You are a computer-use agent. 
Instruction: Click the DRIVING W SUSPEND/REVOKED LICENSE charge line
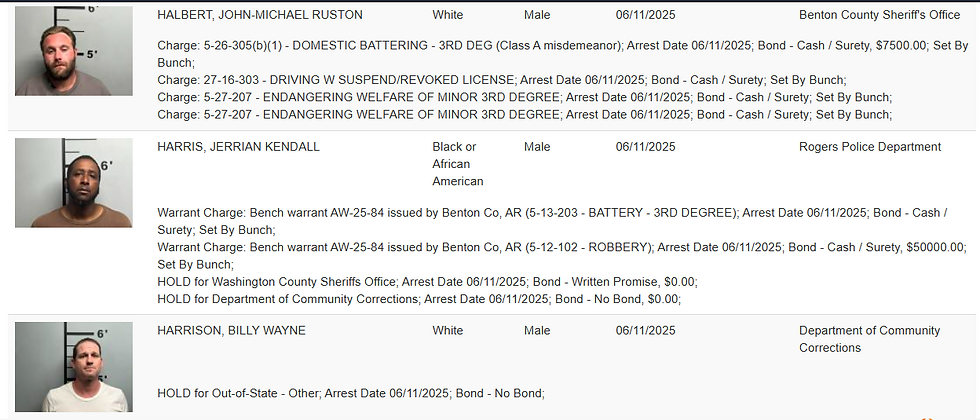[x=502, y=80]
